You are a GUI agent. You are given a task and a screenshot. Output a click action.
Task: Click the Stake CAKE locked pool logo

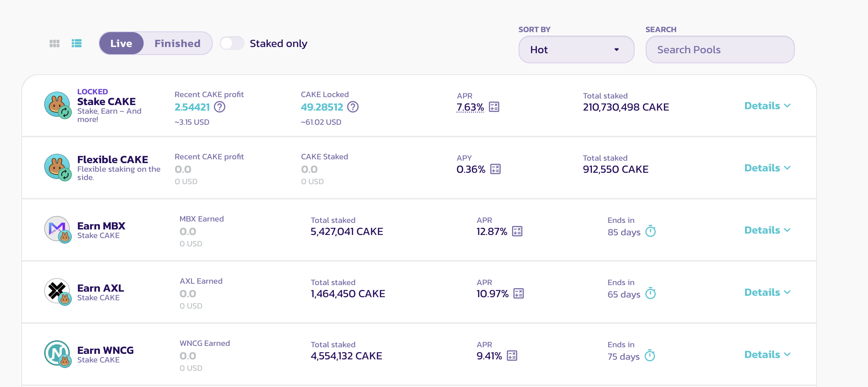tap(58, 105)
